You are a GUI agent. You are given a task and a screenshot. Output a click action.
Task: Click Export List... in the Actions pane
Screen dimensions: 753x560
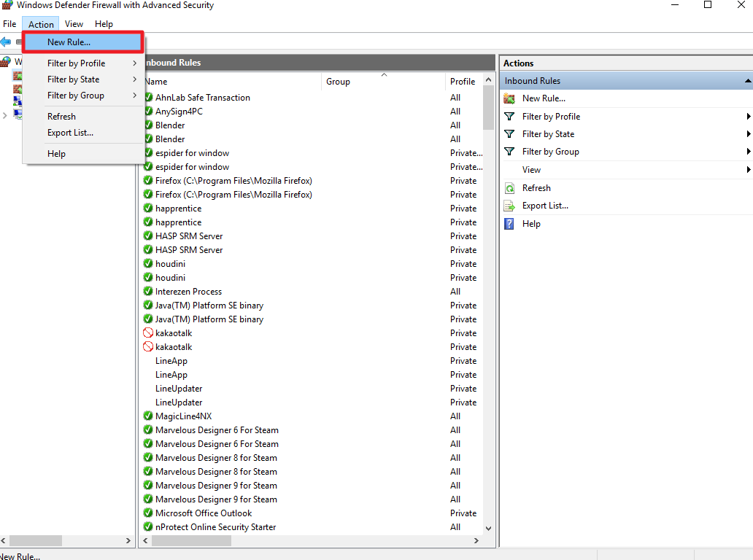click(x=545, y=206)
